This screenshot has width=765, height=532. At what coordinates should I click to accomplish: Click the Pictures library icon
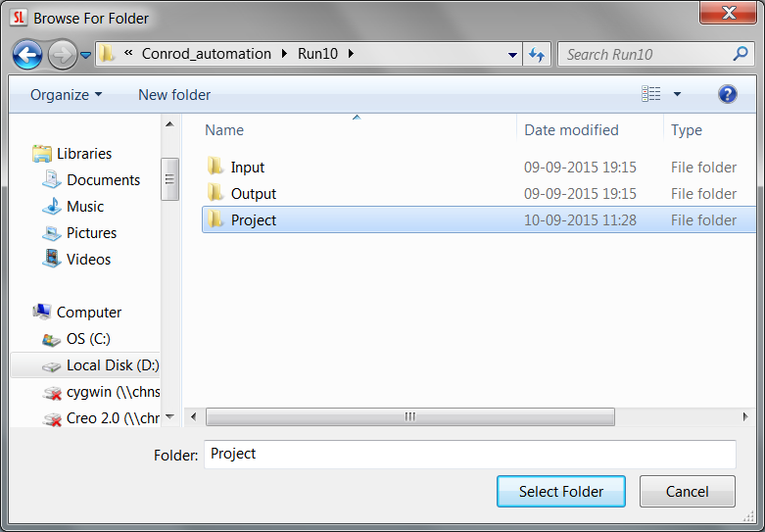click(52, 233)
